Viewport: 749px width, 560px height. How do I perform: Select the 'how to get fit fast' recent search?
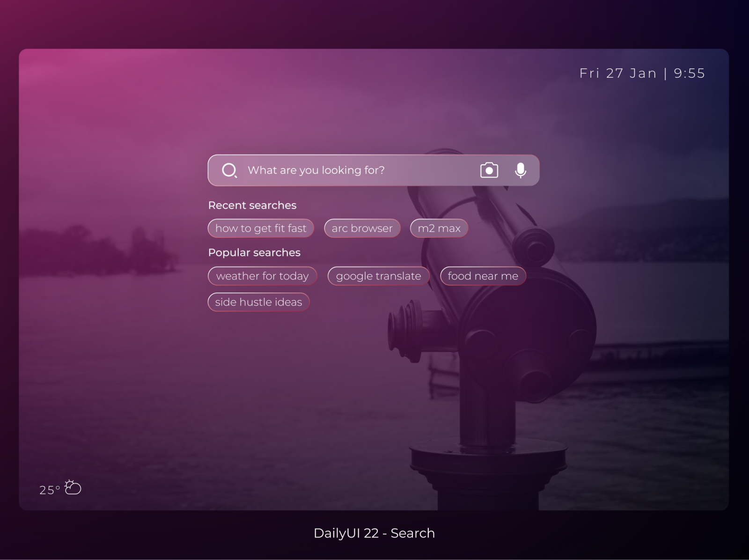(x=261, y=228)
